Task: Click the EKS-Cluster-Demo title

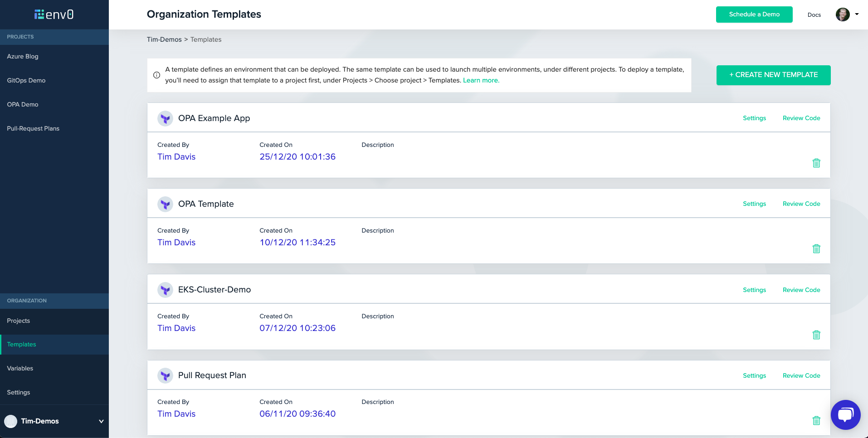Action: (215, 290)
